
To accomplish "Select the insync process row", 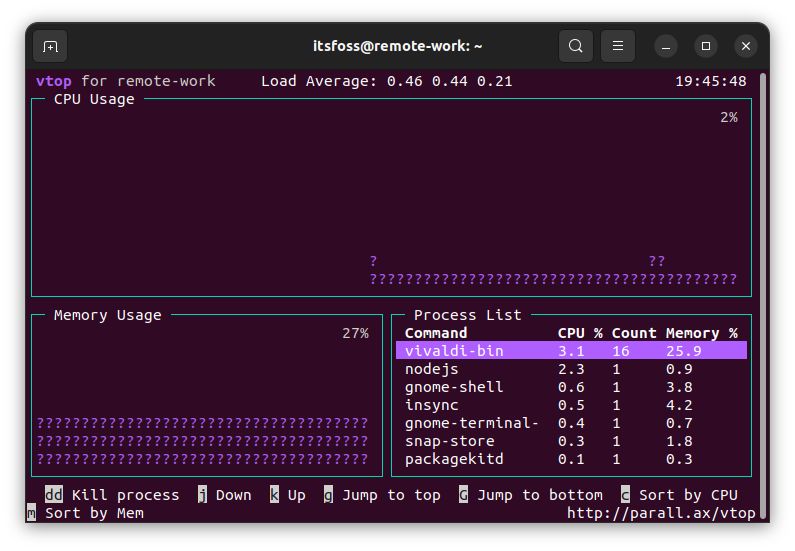I will point(571,405).
